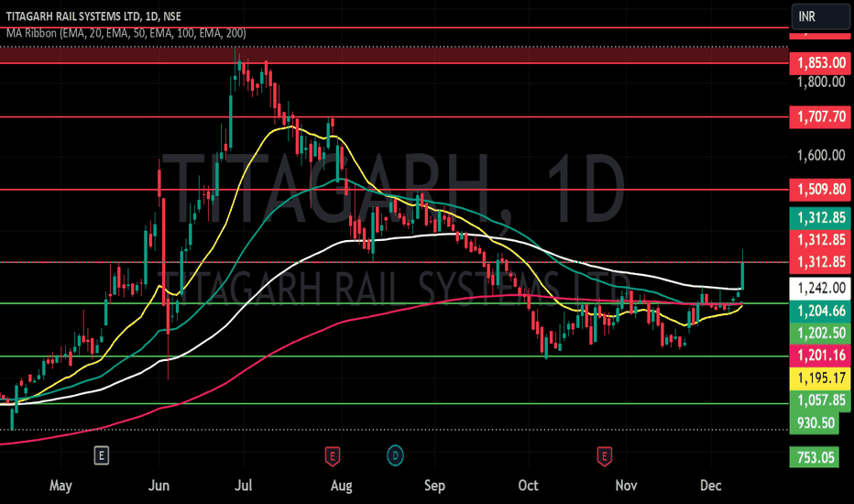The image size is (854, 504).
Task: Click the Sep label on time axis
Action: point(434,486)
